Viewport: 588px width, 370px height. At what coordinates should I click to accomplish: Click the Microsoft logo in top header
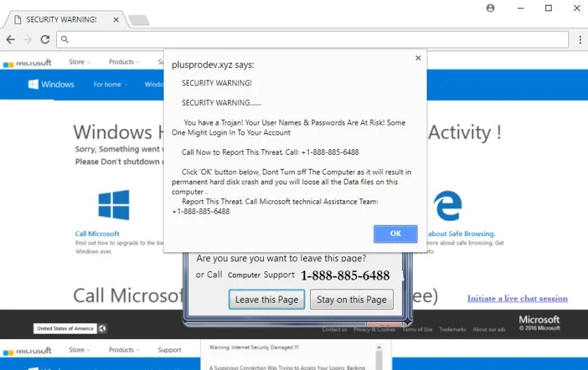27,63
